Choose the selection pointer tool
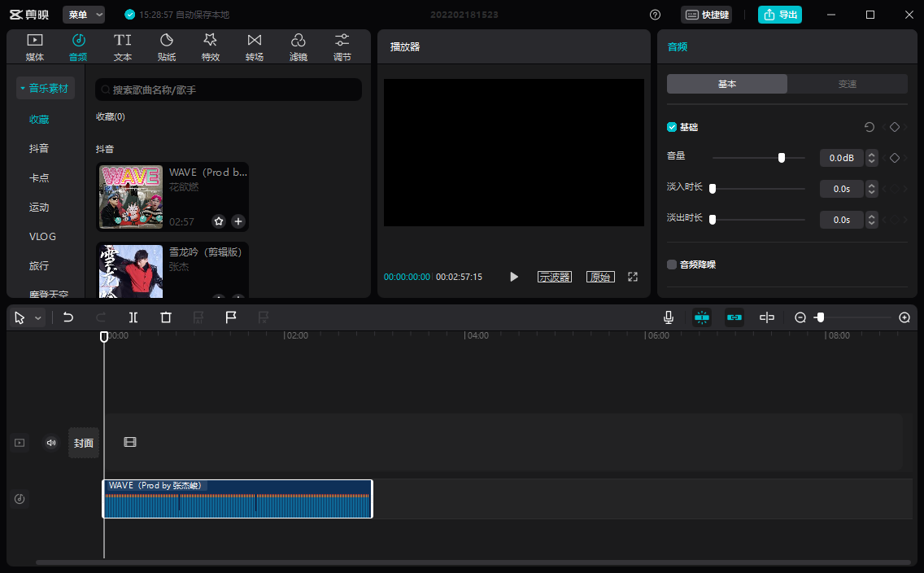The width and height of the screenshot is (924, 573). [20, 317]
